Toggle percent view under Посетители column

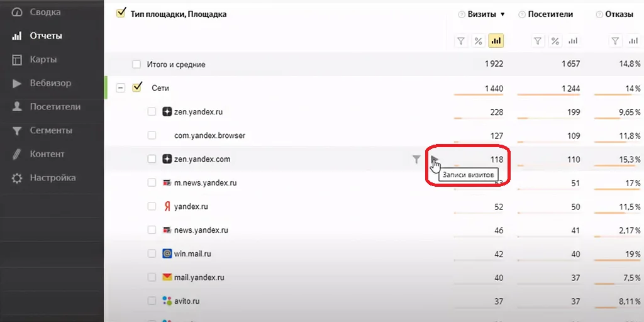point(555,41)
